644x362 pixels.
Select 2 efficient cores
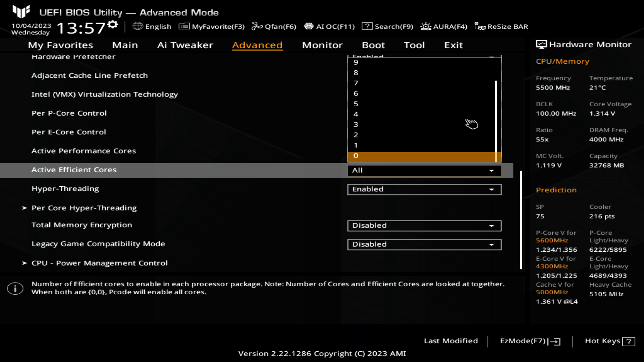pos(421,135)
